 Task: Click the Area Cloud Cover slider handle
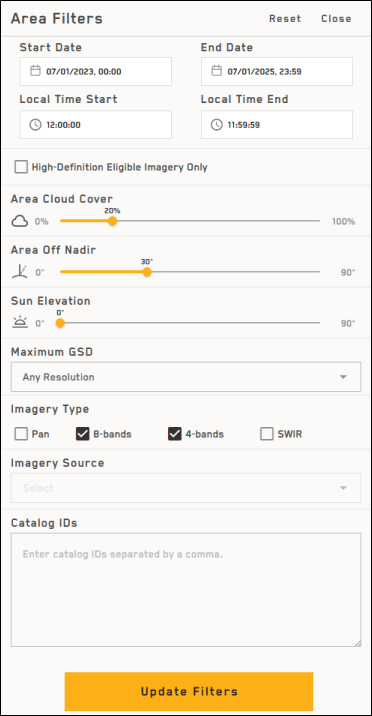(112, 221)
